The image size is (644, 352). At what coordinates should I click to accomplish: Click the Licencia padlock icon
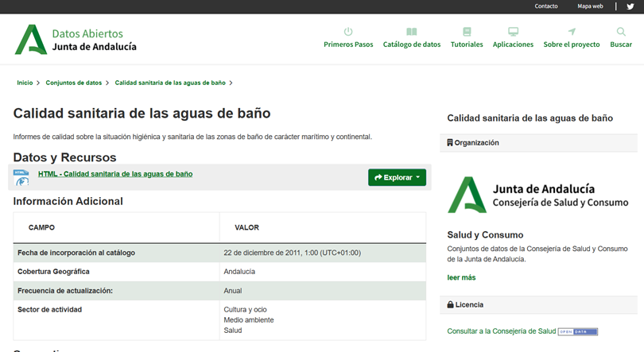pos(450,304)
